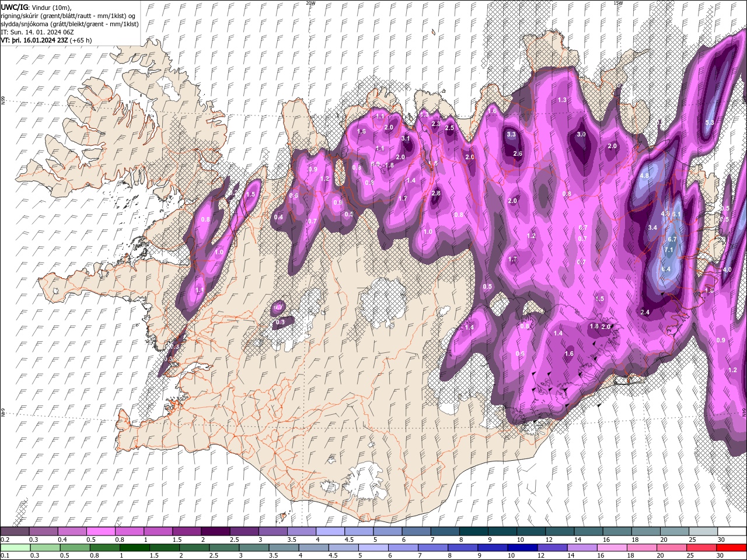Viewport: 747px width, 560px height.
Task: Click the 20W longitude label
Action: coord(310,3)
